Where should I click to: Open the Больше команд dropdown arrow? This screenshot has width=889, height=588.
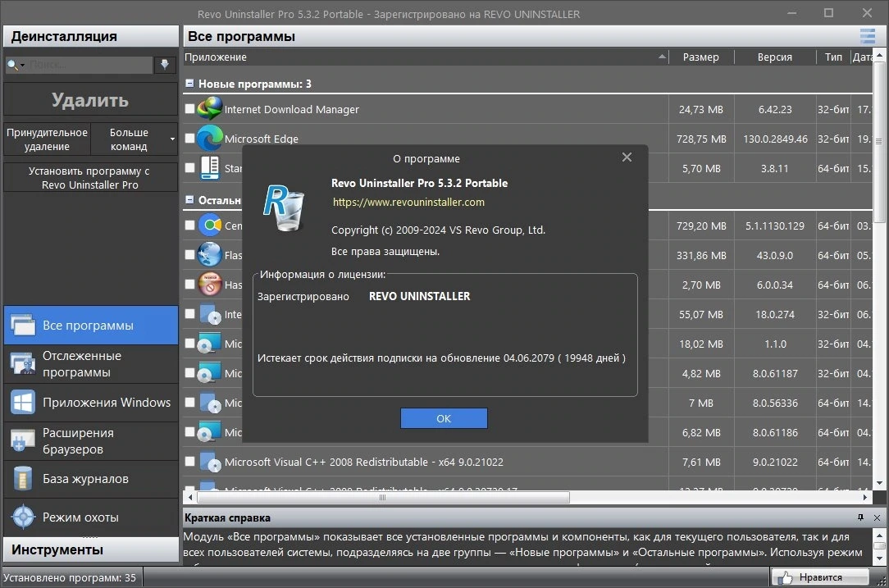172,139
